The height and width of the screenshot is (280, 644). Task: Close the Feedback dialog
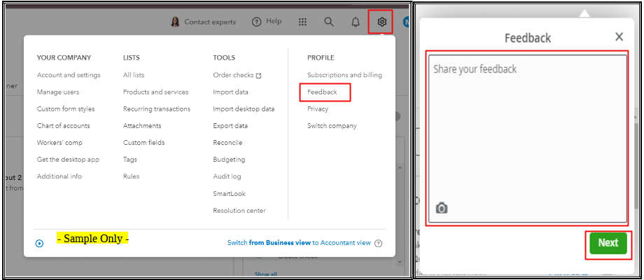[619, 37]
